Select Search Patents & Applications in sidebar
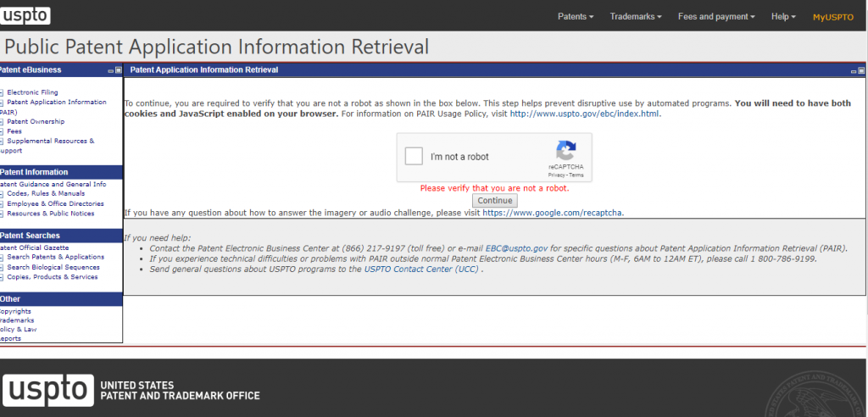 (x=56, y=257)
